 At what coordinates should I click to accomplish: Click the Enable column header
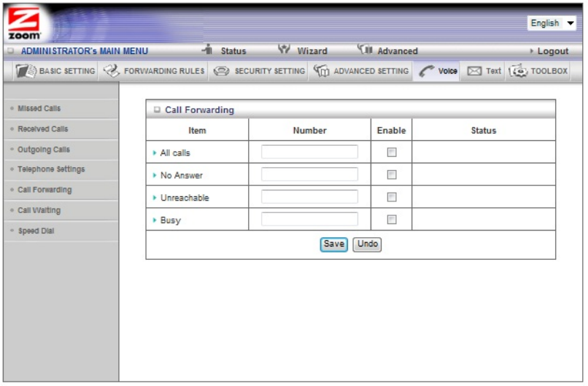click(x=391, y=131)
